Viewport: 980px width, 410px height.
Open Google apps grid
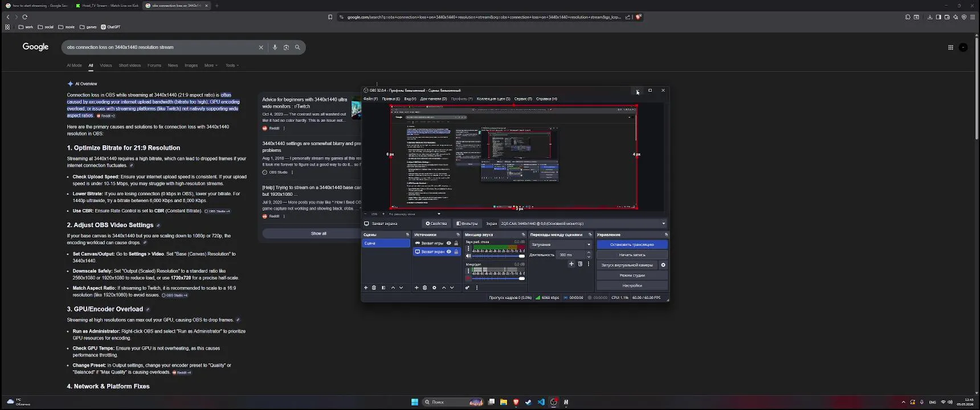tap(950, 47)
